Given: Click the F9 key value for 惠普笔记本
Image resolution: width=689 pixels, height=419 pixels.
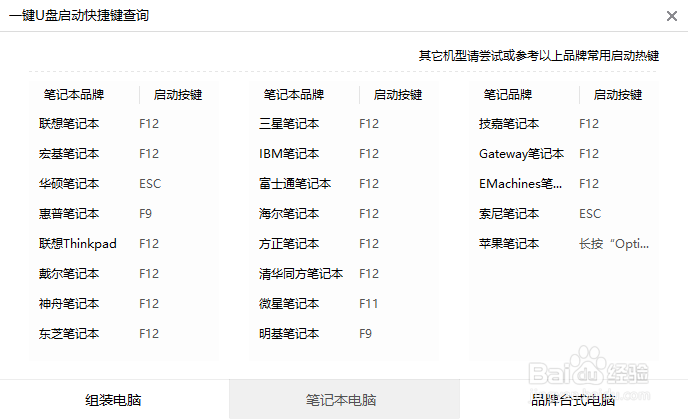Looking at the screenshot, I should [x=145, y=214].
